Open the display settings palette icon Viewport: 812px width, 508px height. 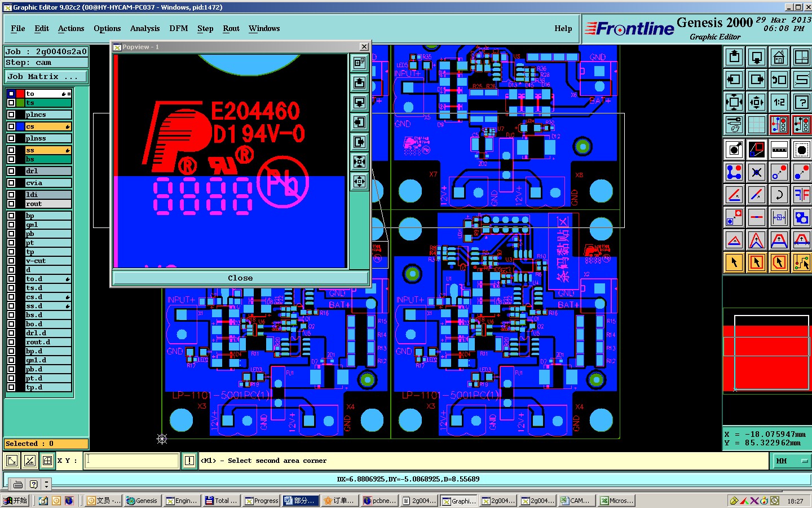pos(734,125)
